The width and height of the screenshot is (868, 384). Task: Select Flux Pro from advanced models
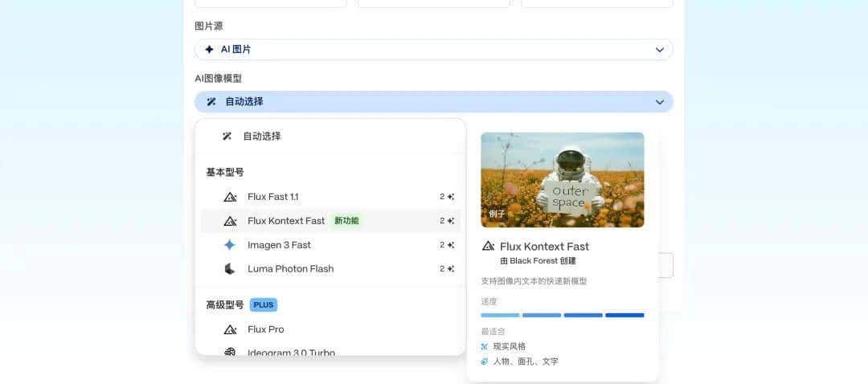point(265,329)
